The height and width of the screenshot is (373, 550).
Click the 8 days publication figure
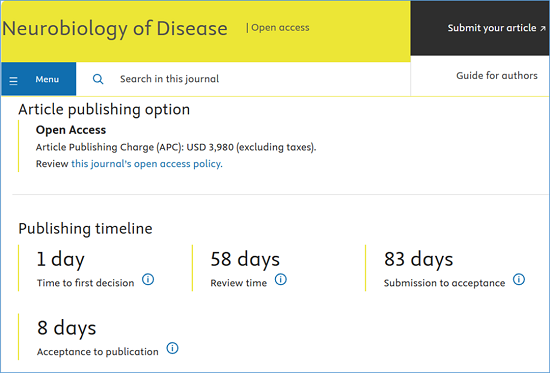tap(67, 328)
